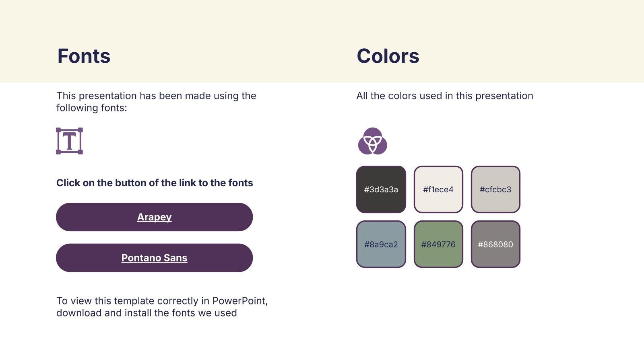This screenshot has width=644, height=362.
Task: Open the Pontano Sans font link
Action: [154, 258]
